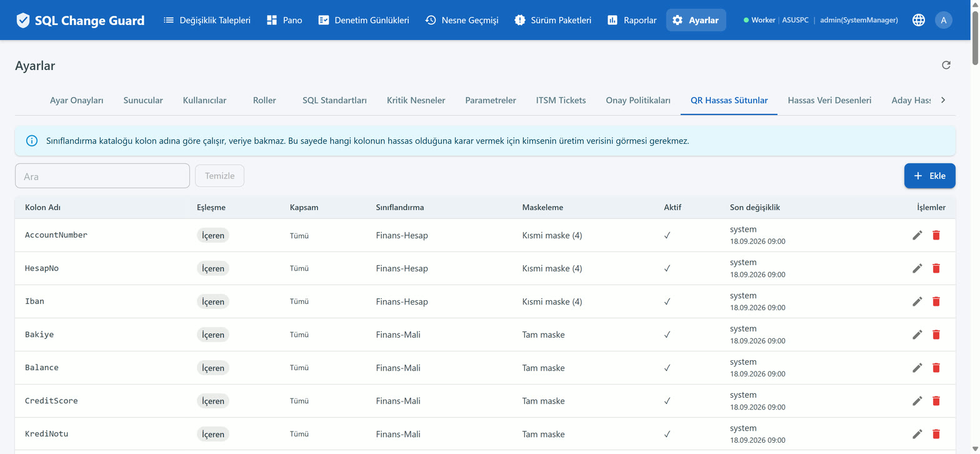Edit the AccountNumber row
Image resolution: width=980 pixels, height=454 pixels.
[917, 235]
